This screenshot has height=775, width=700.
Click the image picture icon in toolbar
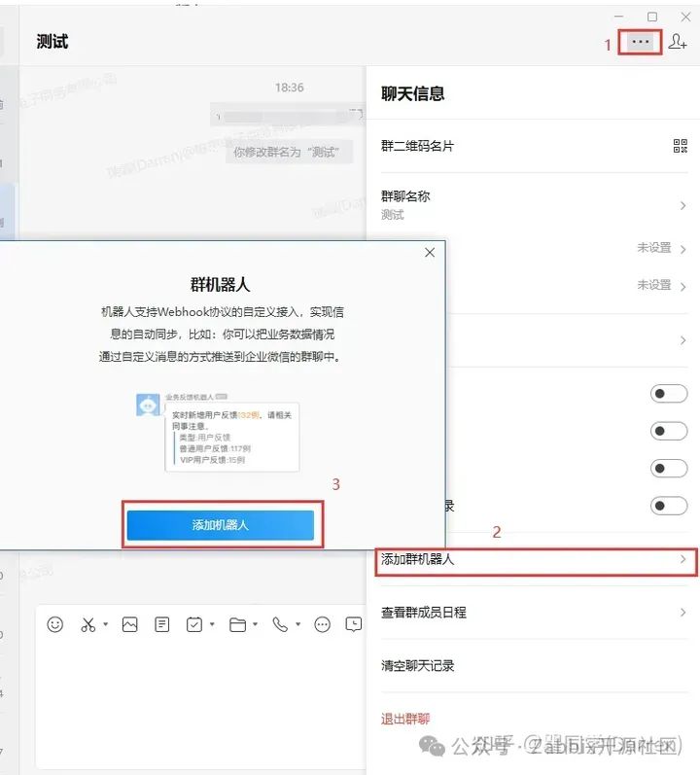point(130,624)
